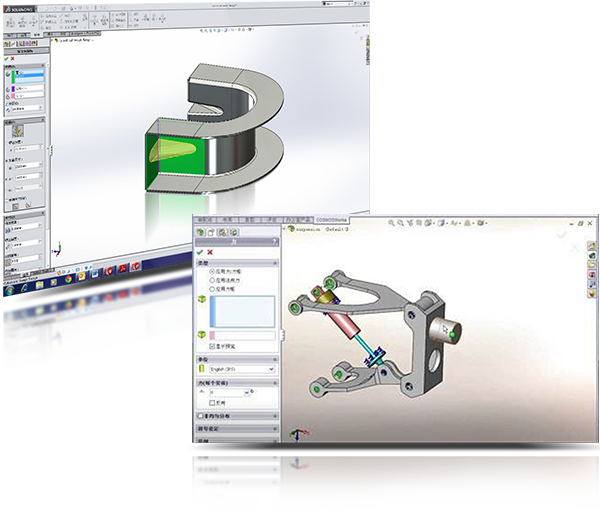Screen dimensions: 600x522
Task: Toggle Section View icon in suspension window
Action: 419,223
